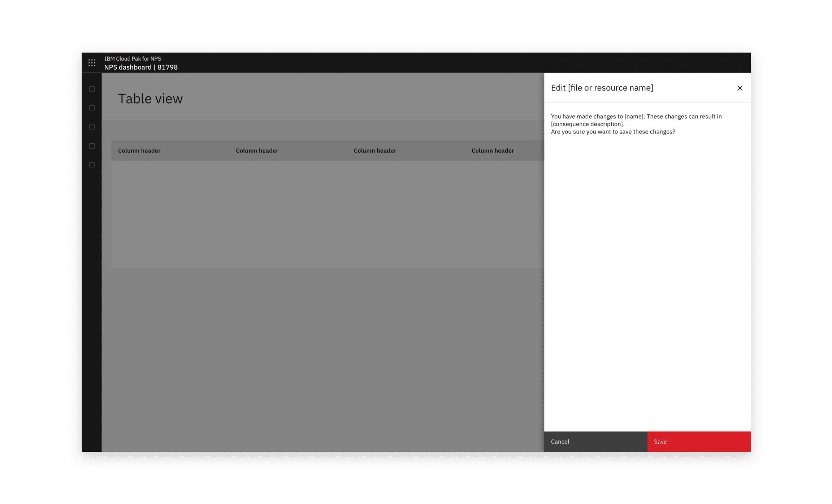Sort by the first Column header
This screenshot has width=832, height=504.
(x=139, y=150)
